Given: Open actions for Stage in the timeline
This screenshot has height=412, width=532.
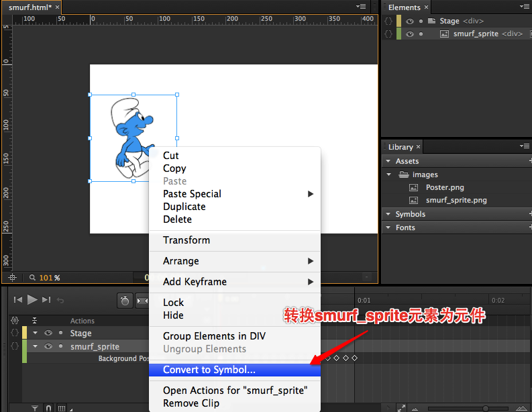Looking at the screenshot, I should (x=15, y=333).
